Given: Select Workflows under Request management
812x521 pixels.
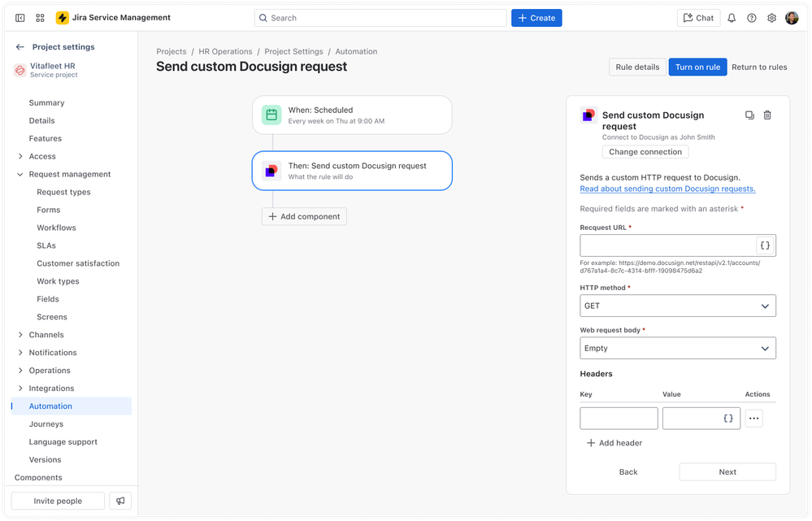Looking at the screenshot, I should [x=55, y=227].
